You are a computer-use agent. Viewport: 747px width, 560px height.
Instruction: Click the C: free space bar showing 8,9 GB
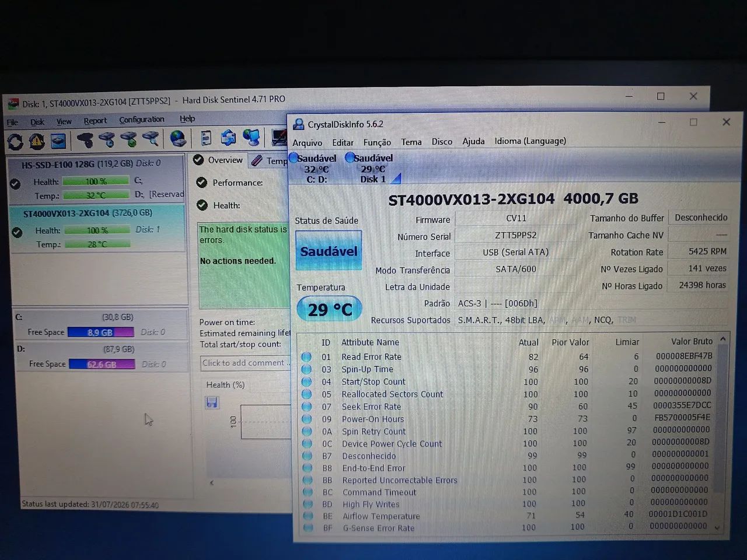point(101,332)
